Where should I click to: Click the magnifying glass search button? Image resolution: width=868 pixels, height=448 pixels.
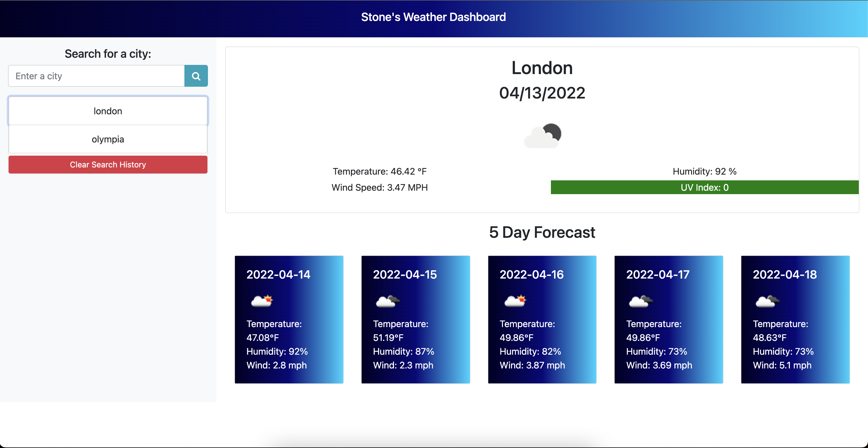pyautogui.click(x=196, y=76)
